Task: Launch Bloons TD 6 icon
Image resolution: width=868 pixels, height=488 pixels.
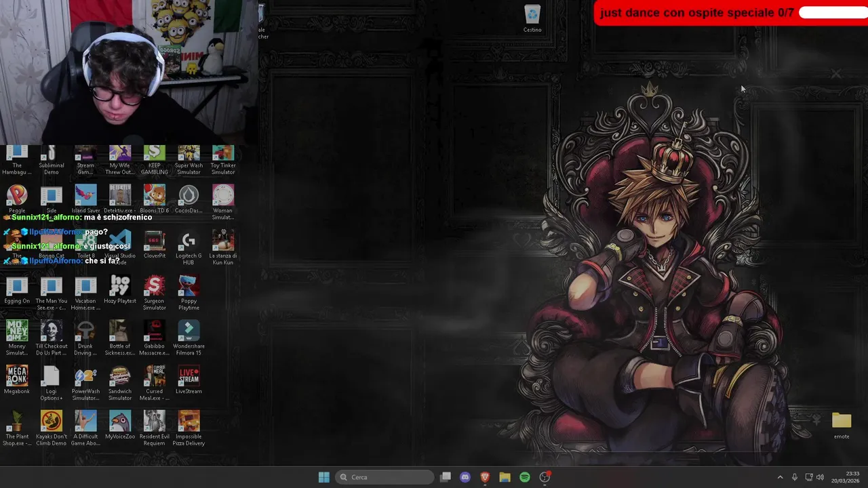Action: point(155,199)
